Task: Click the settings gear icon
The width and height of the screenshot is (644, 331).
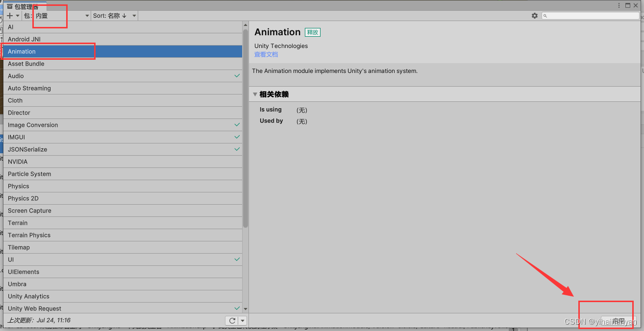Action: point(535,16)
